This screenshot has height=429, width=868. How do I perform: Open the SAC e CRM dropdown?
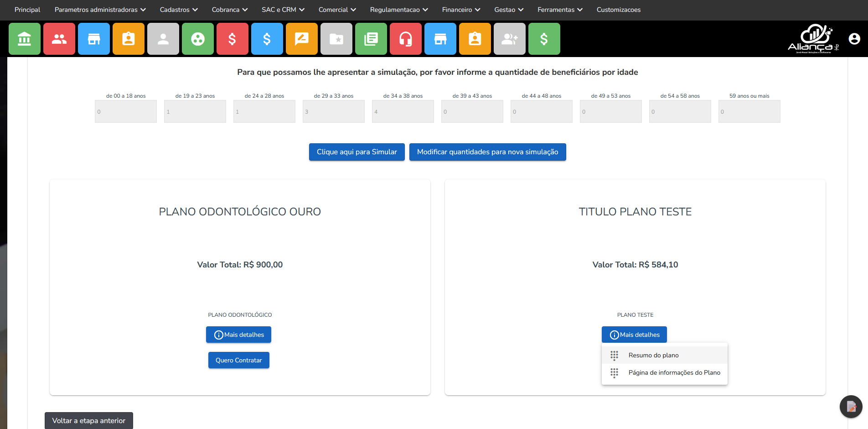[x=283, y=10]
